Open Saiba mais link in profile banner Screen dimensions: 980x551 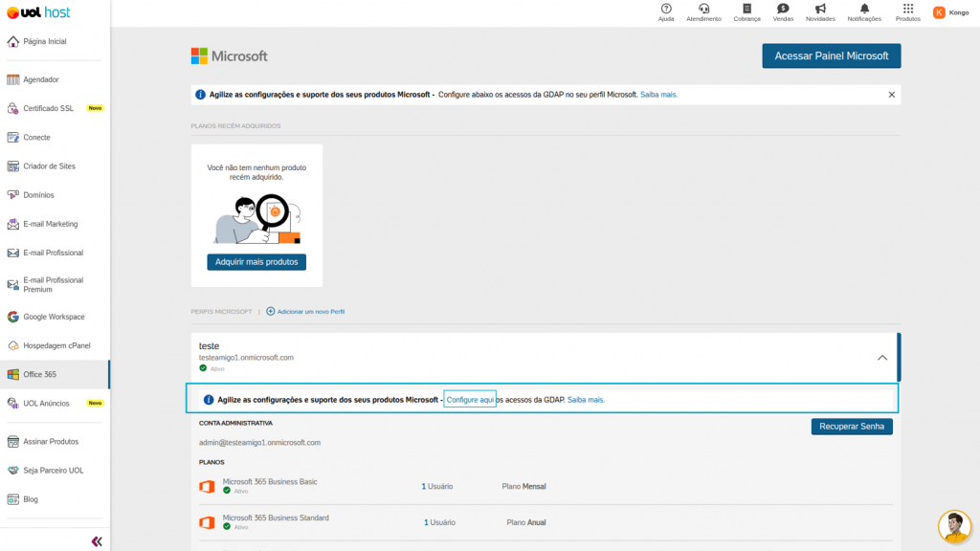tap(586, 400)
